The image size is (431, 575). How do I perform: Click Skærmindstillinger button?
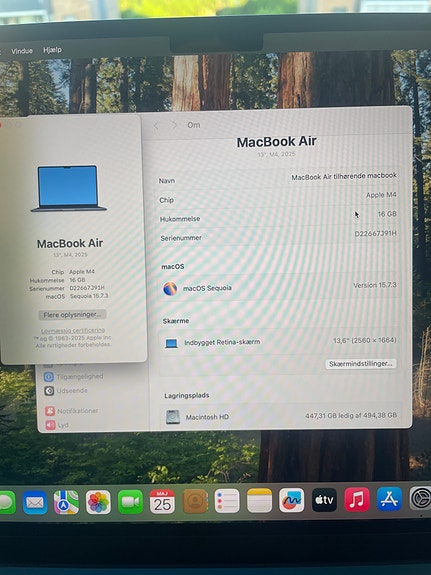click(361, 363)
